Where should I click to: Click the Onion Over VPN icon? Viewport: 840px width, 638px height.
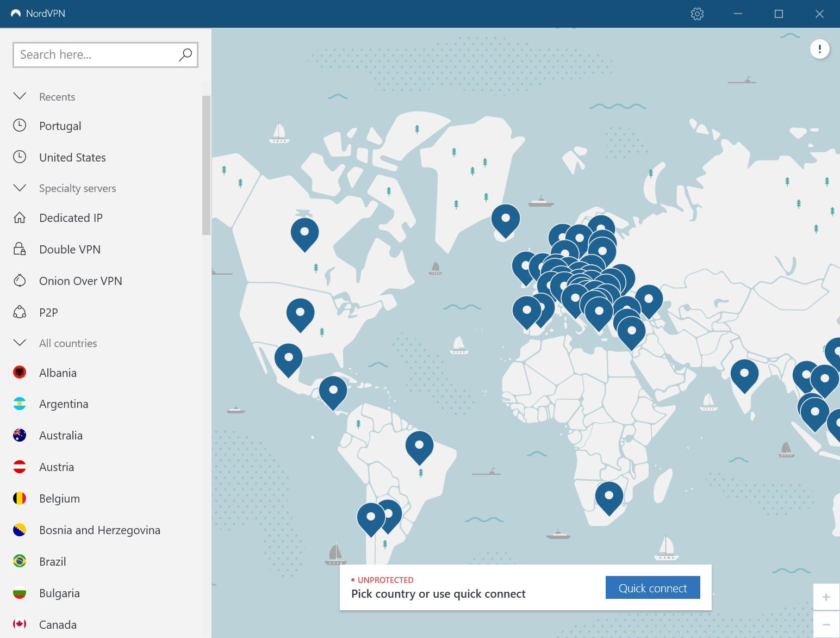pos(20,281)
